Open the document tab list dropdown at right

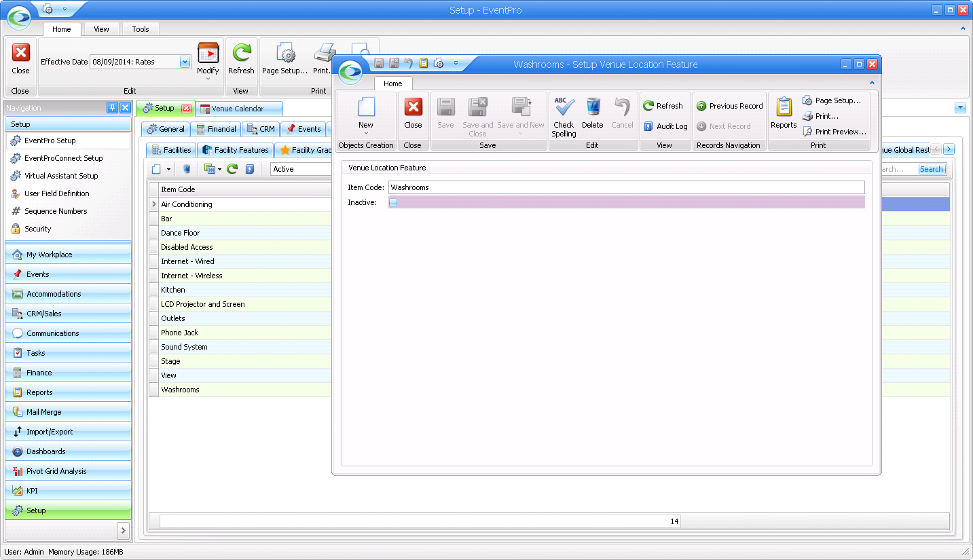[960, 108]
